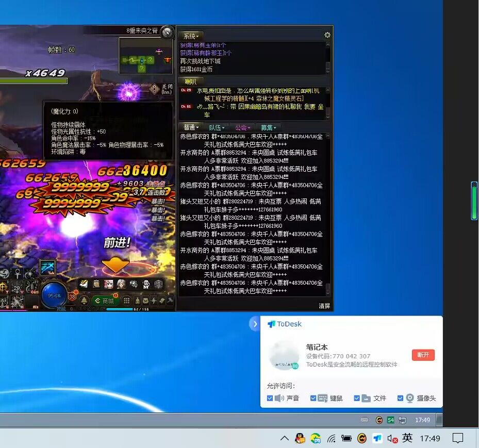
Task: Open the Windows notification center icon
Action: (x=458, y=438)
